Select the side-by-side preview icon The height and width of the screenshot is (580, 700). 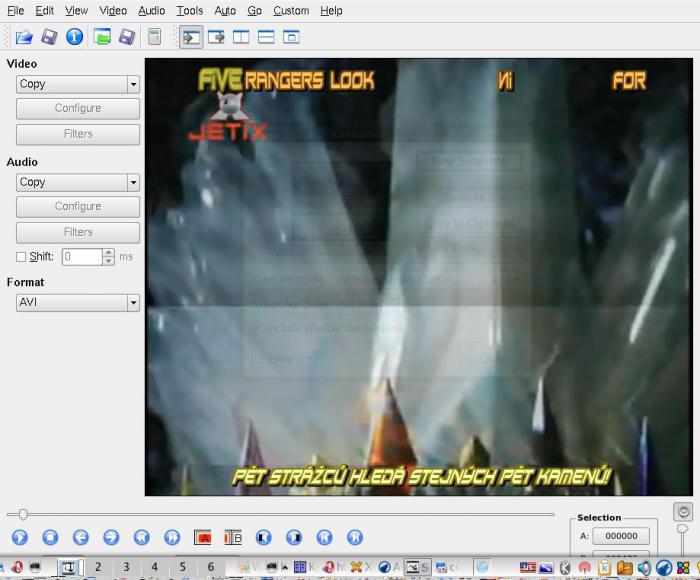coord(241,37)
